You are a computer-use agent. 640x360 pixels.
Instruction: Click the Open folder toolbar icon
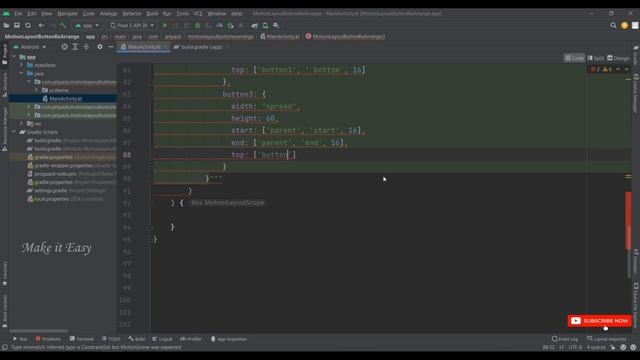pyautogui.click(x=6, y=25)
